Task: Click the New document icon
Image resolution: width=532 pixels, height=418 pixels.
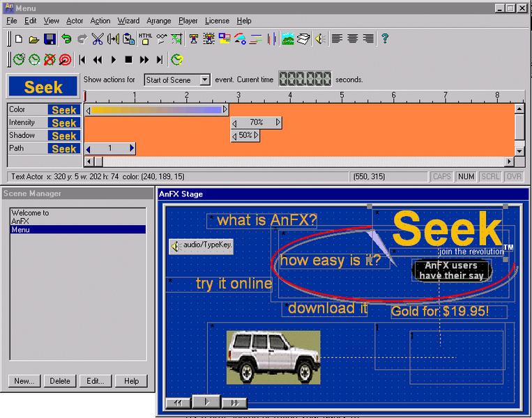Action: click(x=19, y=39)
